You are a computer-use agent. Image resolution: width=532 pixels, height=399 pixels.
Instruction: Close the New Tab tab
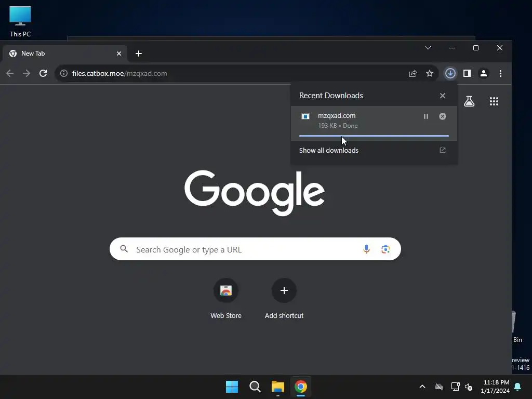pyautogui.click(x=119, y=54)
